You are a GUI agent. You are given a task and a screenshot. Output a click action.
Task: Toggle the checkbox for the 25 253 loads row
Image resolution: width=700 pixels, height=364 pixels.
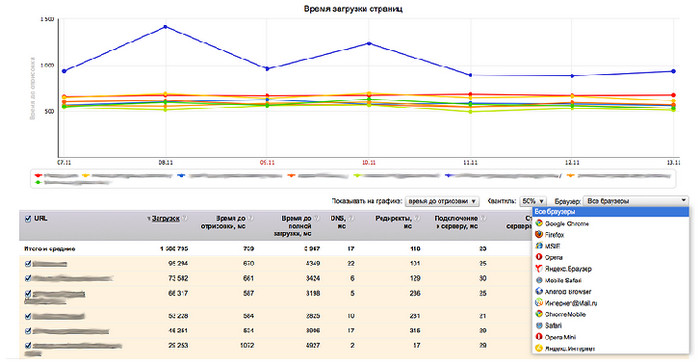[28, 345]
